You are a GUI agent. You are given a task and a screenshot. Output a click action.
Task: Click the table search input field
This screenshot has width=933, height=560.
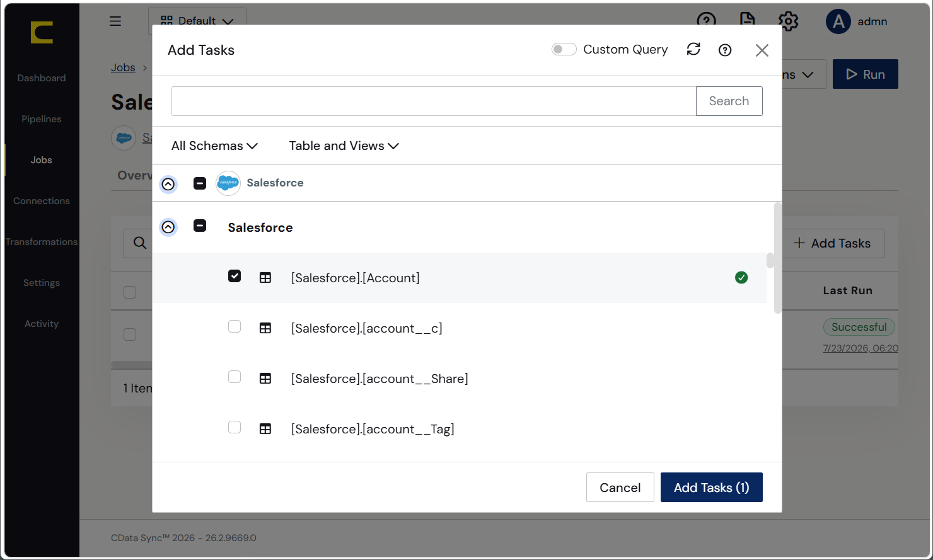tap(434, 101)
